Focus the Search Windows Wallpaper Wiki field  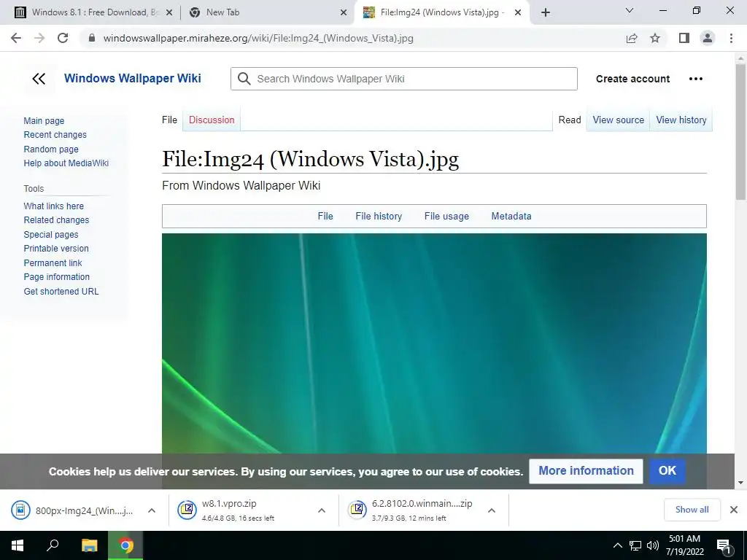coord(404,79)
